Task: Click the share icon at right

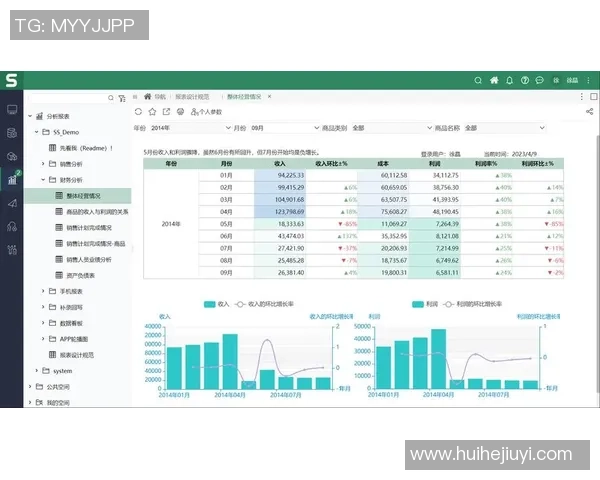Action: (x=587, y=112)
